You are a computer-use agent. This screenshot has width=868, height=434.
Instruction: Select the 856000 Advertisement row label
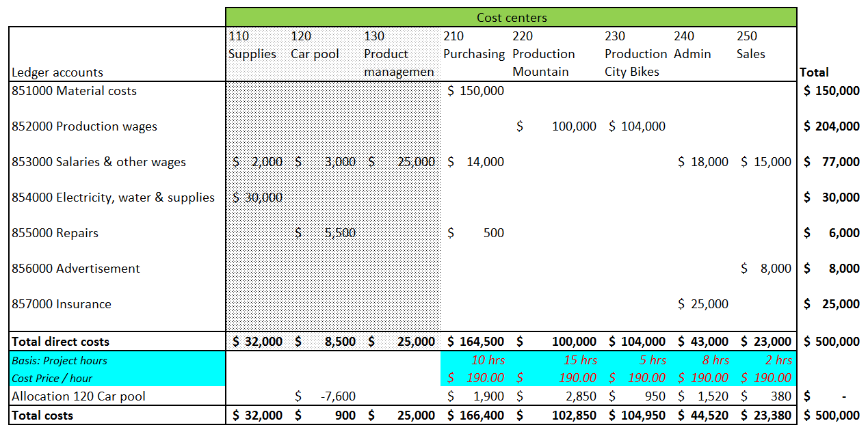coord(76,269)
